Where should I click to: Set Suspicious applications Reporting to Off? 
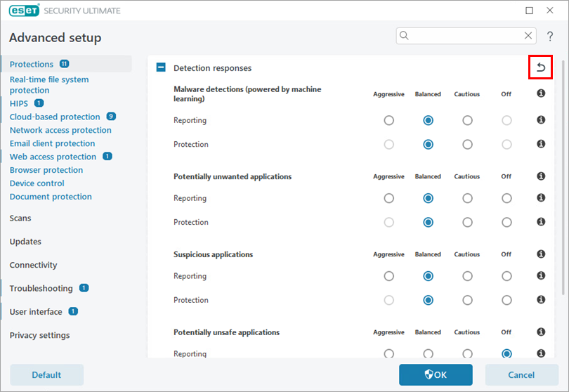point(506,276)
